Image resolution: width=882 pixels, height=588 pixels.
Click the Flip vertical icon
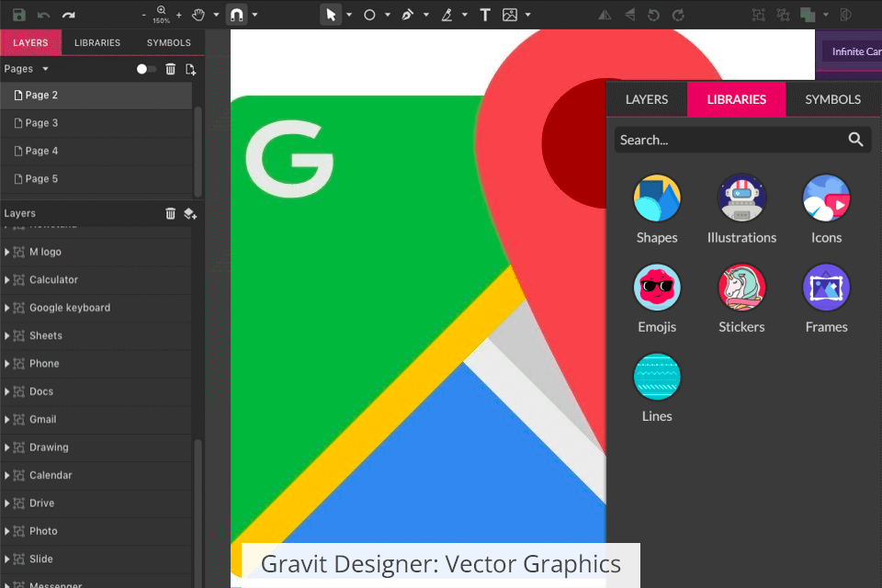pos(629,16)
